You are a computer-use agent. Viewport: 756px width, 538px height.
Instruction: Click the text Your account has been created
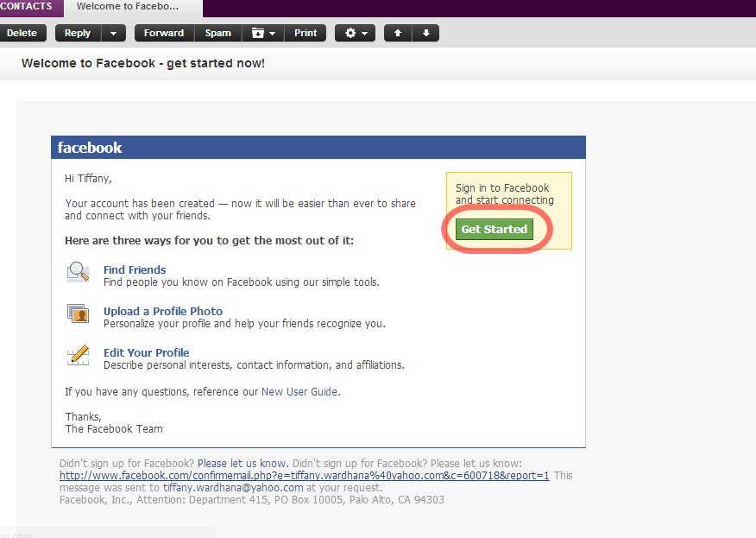pos(240,209)
